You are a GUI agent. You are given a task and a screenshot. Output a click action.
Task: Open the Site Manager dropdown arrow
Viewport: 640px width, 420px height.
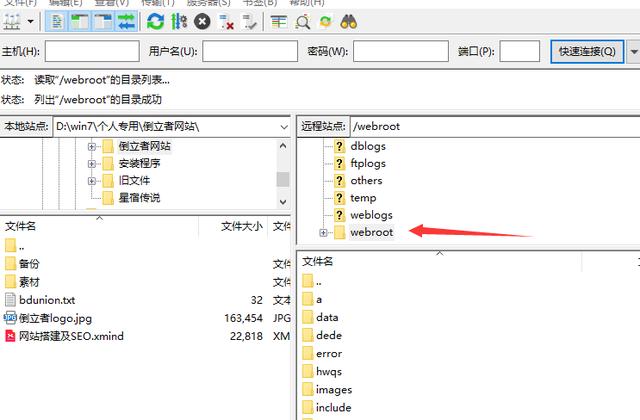[x=32, y=20]
